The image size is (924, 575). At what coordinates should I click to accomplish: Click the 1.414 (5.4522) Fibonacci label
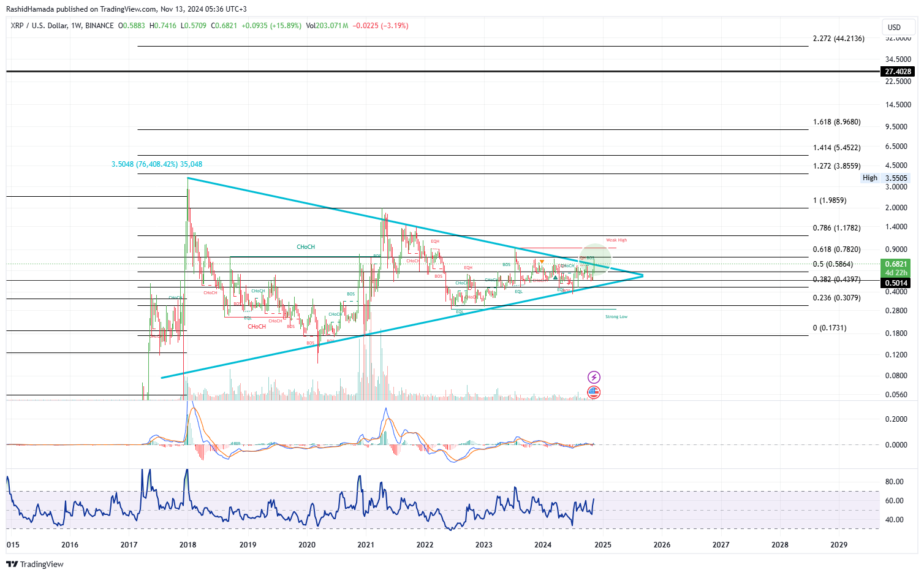click(x=837, y=148)
